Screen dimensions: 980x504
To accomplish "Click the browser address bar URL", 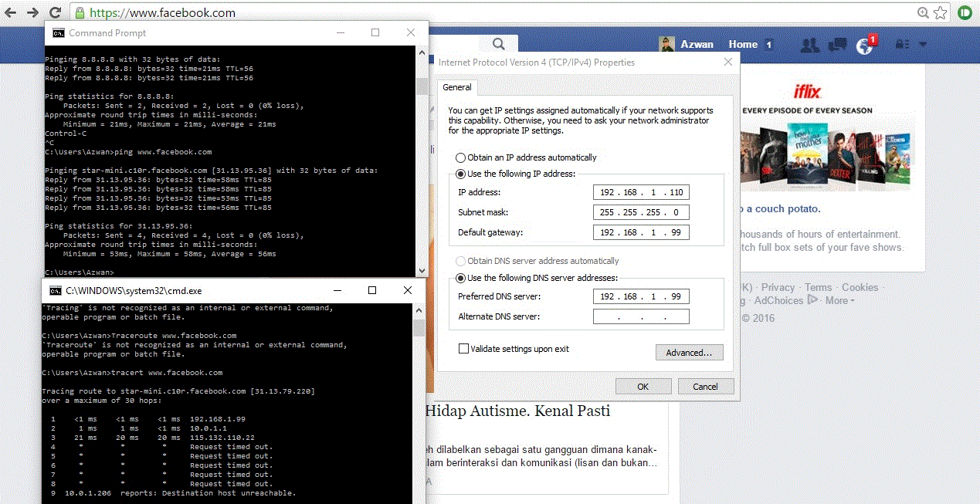I will 163,12.
